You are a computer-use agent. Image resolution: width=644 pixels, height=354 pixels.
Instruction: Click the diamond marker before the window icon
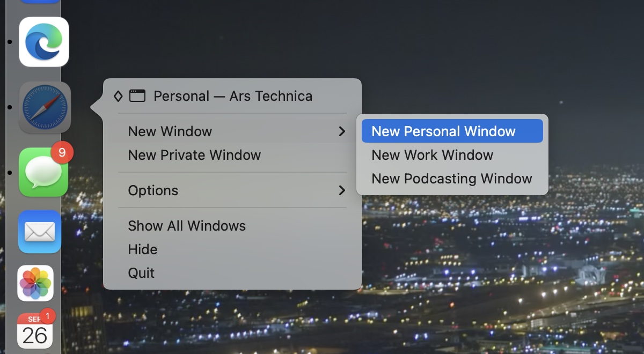click(x=118, y=96)
